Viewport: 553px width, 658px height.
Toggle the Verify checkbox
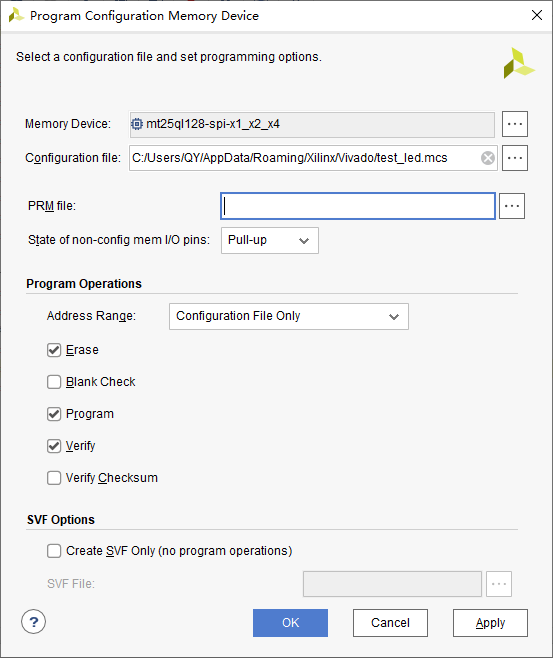54,446
